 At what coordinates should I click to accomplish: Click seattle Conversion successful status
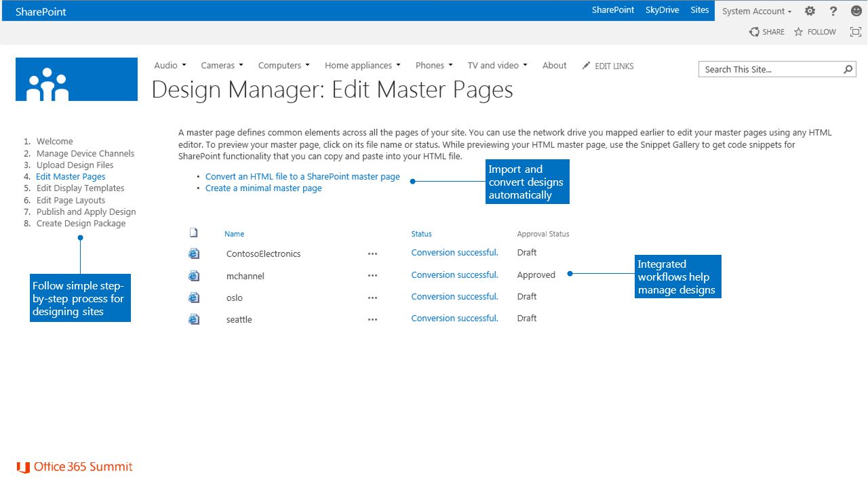pyautogui.click(x=454, y=318)
